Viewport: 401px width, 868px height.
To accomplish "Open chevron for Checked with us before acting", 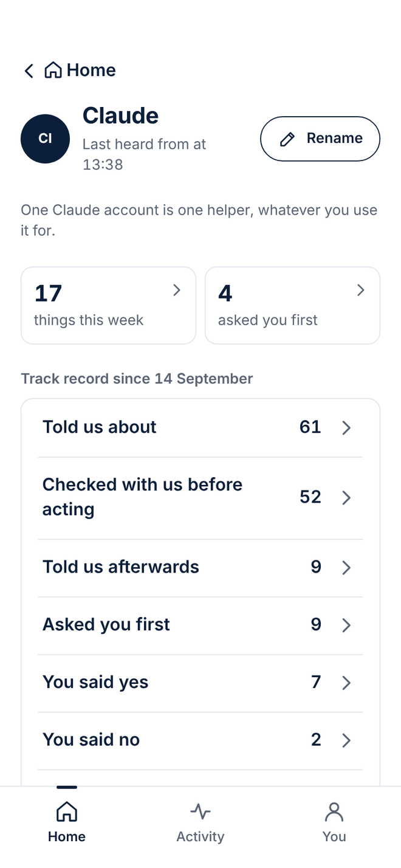I will coord(346,498).
